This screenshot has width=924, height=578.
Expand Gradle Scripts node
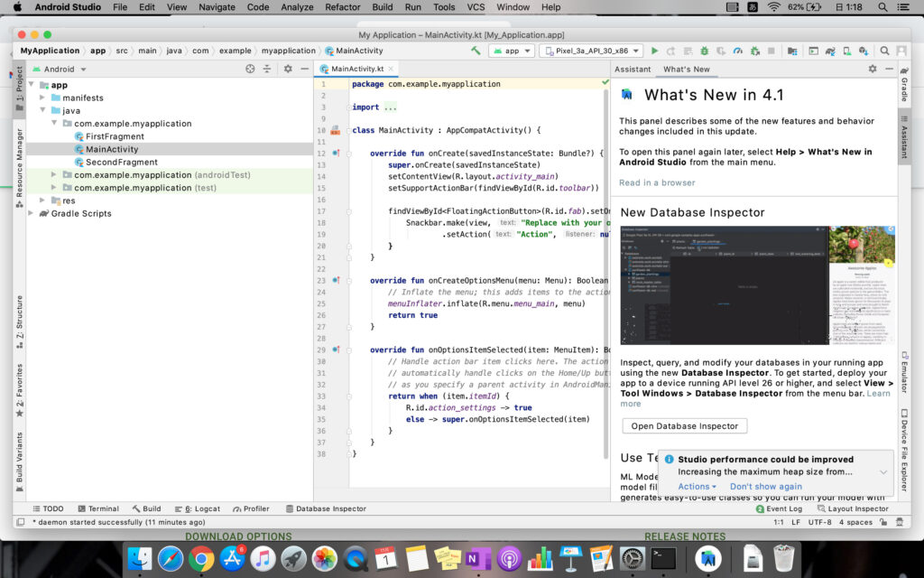(32, 213)
